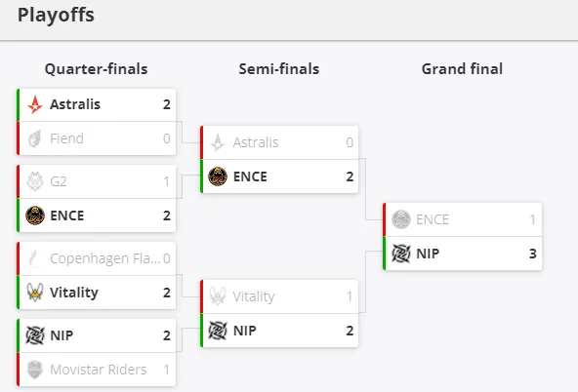Click the ENCE logo in semi-finals
Image resolution: width=578 pixels, height=392 pixels.
pyautogui.click(x=218, y=176)
